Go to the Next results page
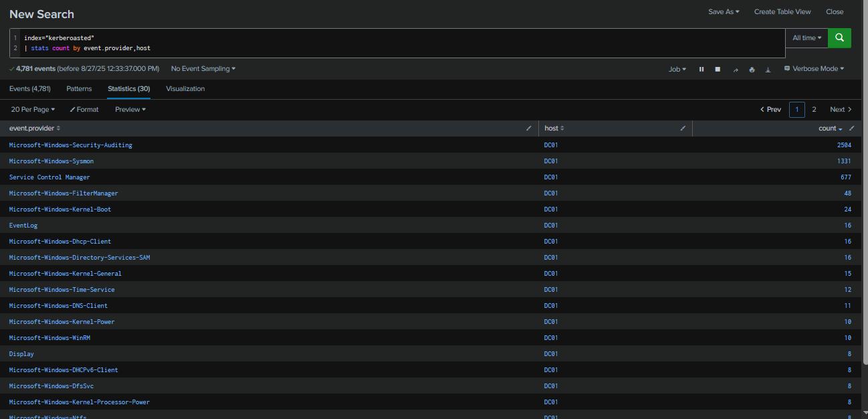The image size is (868, 419). coord(841,109)
